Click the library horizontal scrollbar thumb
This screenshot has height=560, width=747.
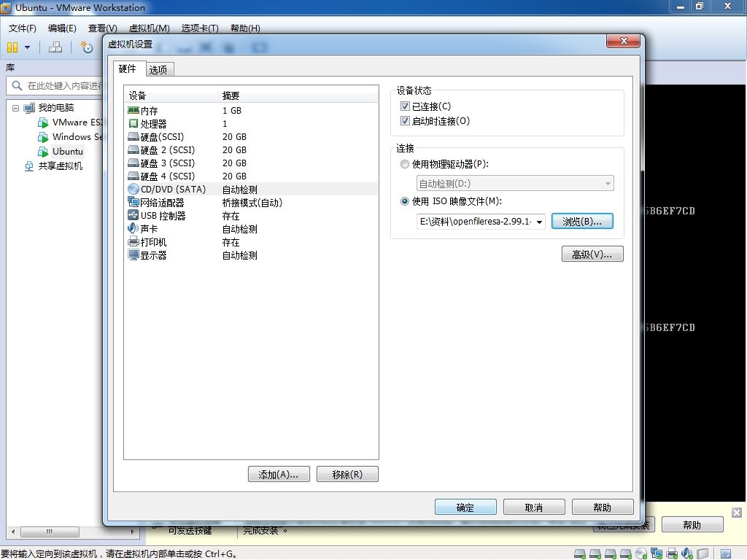(50, 532)
